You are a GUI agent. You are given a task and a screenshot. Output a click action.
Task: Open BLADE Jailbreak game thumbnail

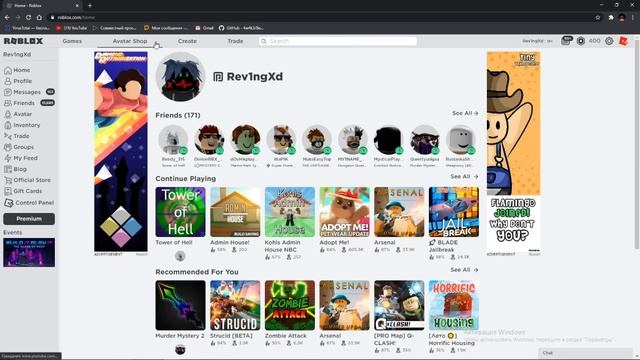tap(454, 212)
